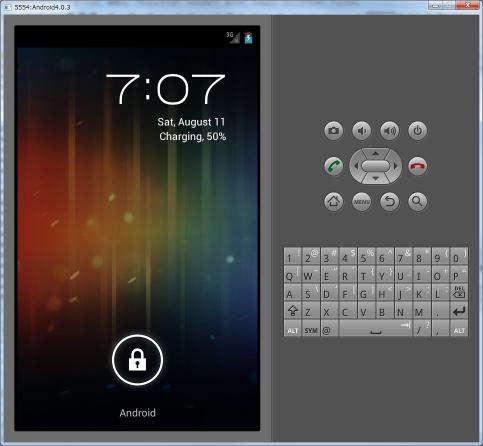
Task: Toggle the Shift key on keyboard
Action: 292,311
